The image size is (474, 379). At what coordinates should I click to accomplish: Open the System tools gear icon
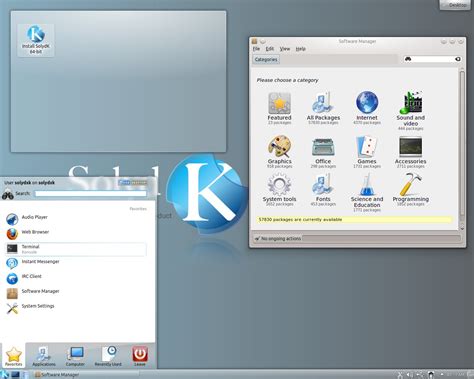pos(279,184)
